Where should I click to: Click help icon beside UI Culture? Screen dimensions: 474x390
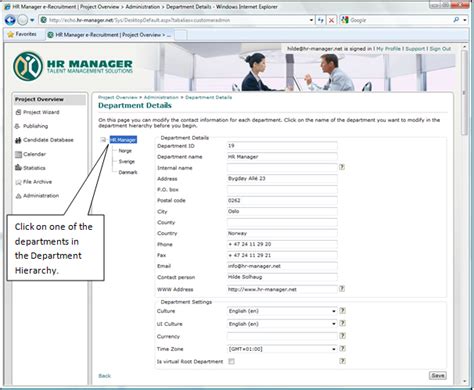(342, 323)
